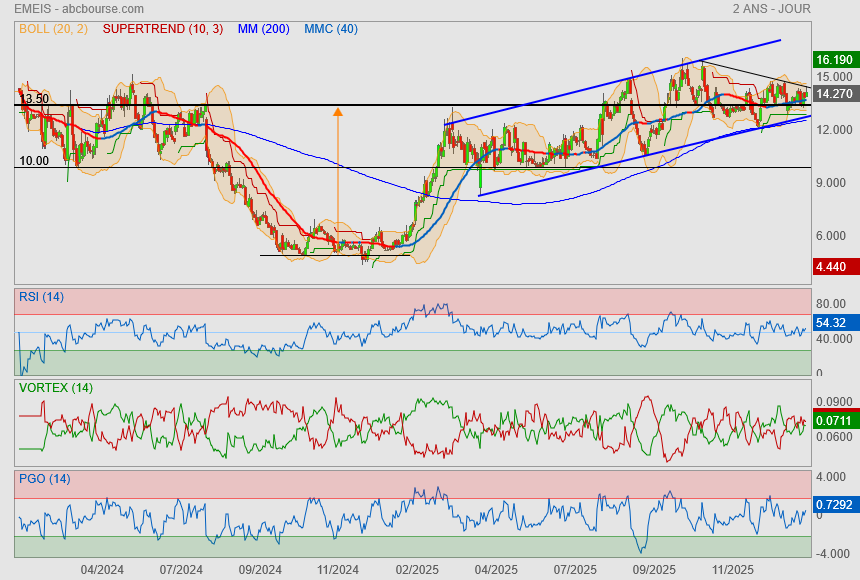Viewport: 860px width, 580px height.
Task: Click the blue RSI value 54.32 tag
Action: pyautogui.click(x=833, y=323)
